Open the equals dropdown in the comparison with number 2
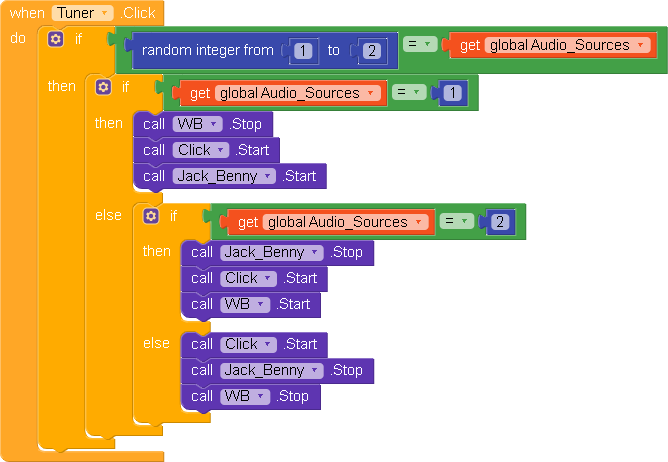Screen dimensions: 668x462 click(456, 221)
